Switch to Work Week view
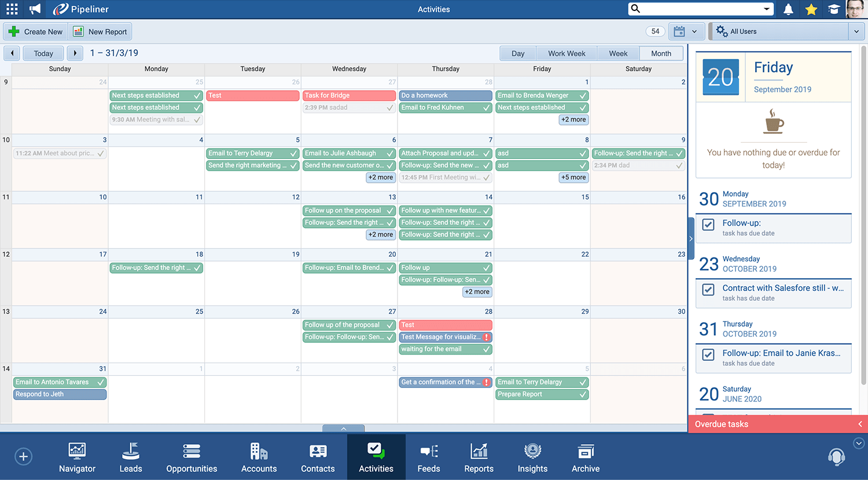 567,53
